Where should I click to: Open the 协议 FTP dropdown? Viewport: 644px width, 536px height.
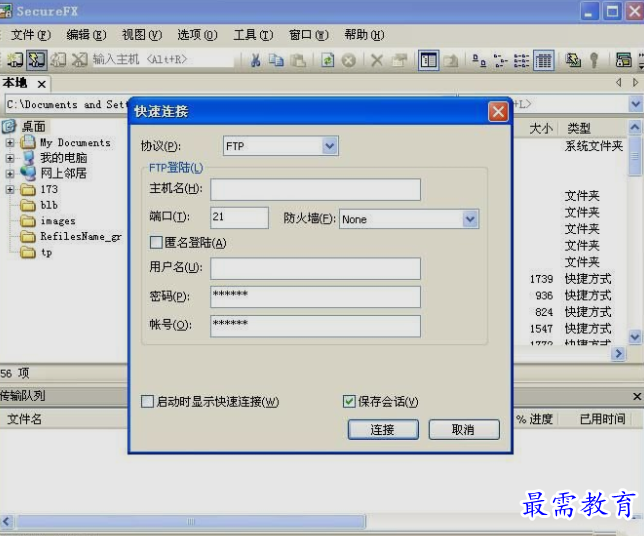(329, 146)
